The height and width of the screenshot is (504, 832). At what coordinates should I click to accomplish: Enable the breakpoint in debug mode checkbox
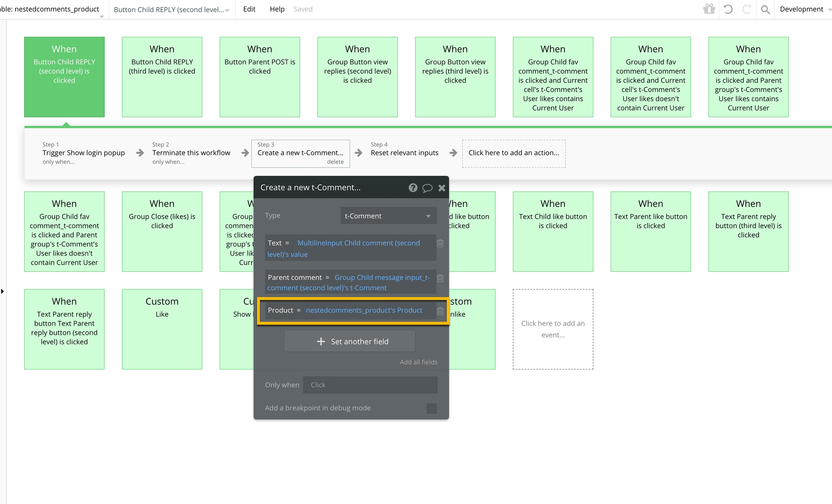(432, 408)
